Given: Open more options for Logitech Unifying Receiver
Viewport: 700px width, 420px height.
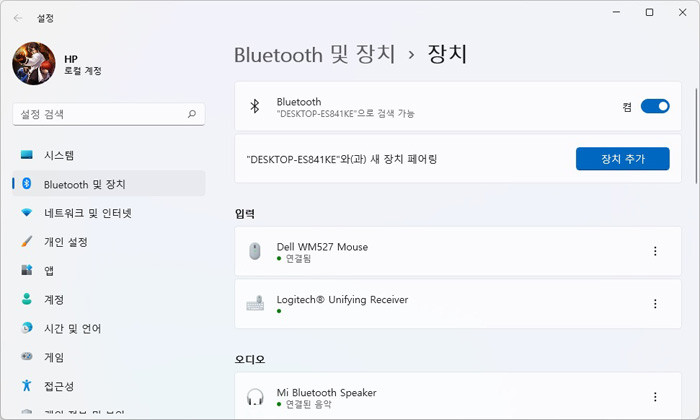Looking at the screenshot, I should pyautogui.click(x=655, y=304).
